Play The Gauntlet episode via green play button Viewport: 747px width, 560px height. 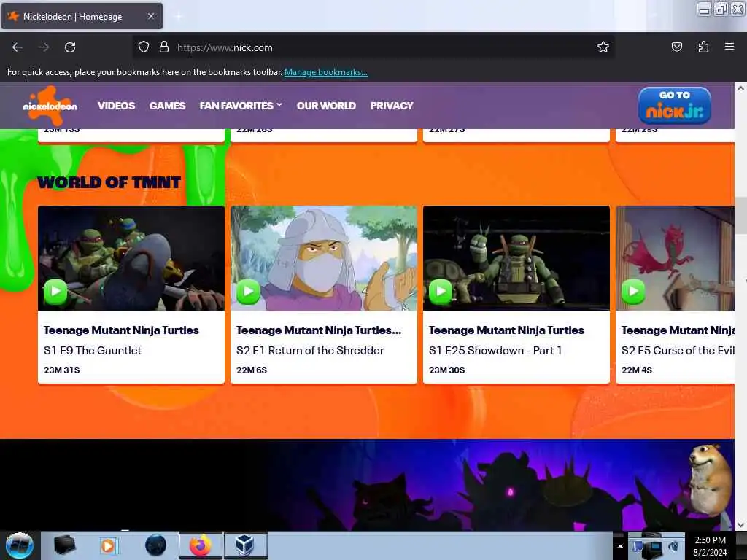coord(55,291)
